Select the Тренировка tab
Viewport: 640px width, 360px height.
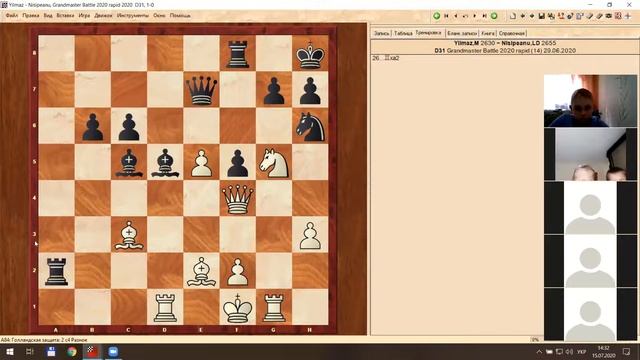tap(428, 33)
